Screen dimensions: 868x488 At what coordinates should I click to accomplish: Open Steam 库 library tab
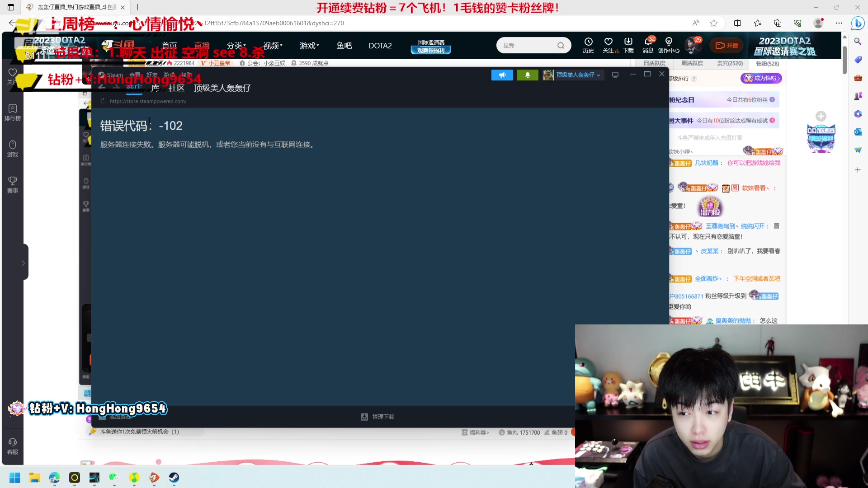pyautogui.click(x=155, y=88)
